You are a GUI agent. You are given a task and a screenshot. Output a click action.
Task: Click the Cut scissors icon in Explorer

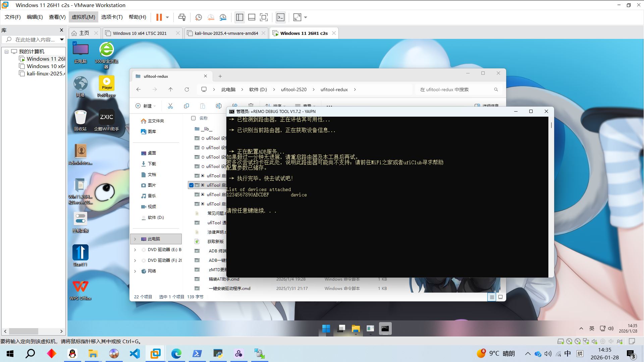pos(170,106)
